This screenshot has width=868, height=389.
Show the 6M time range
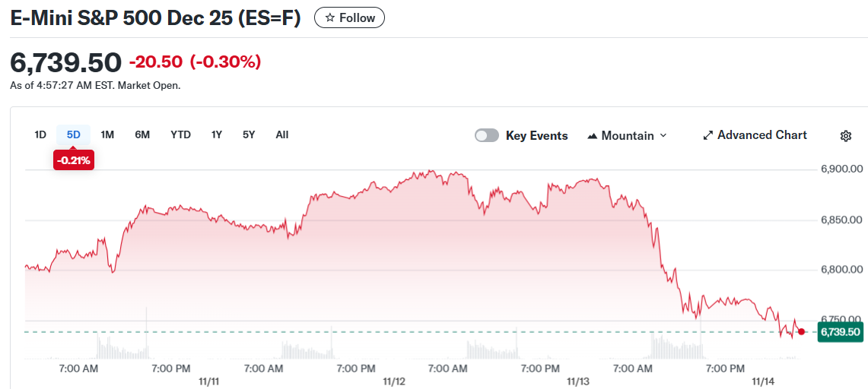coord(142,134)
